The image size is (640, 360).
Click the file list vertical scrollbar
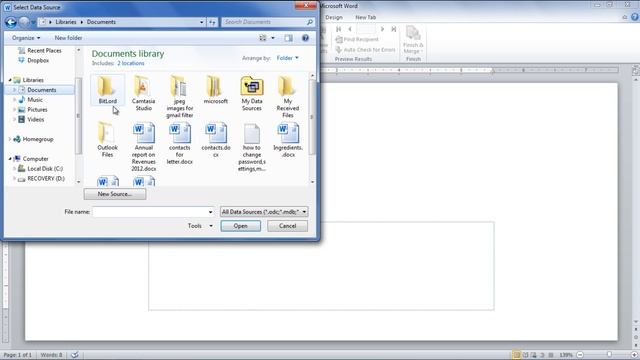(313, 117)
